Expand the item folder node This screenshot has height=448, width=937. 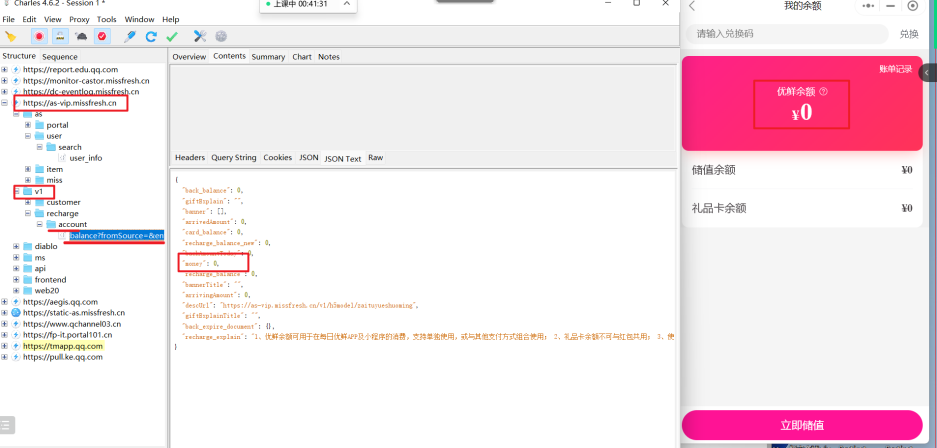click(x=27, y=169)
